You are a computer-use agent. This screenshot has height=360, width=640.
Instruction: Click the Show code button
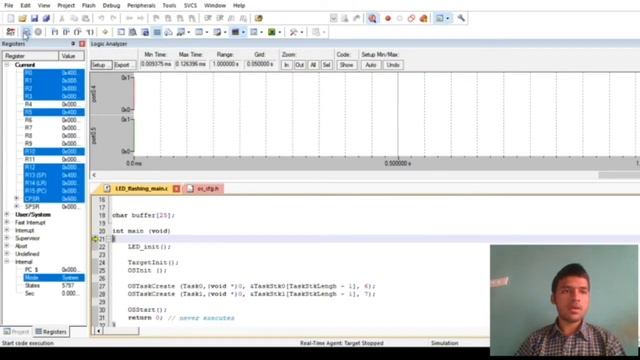(x=347, y=65)
